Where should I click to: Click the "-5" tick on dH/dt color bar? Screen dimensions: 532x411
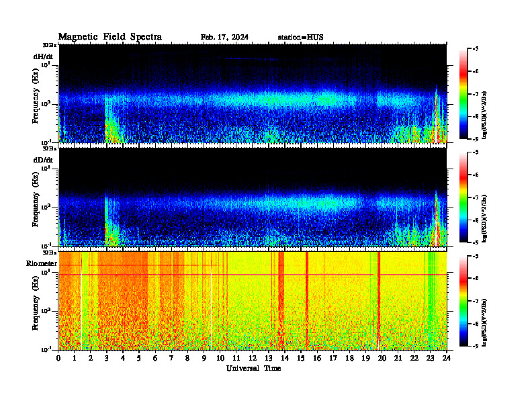point(476,49)
